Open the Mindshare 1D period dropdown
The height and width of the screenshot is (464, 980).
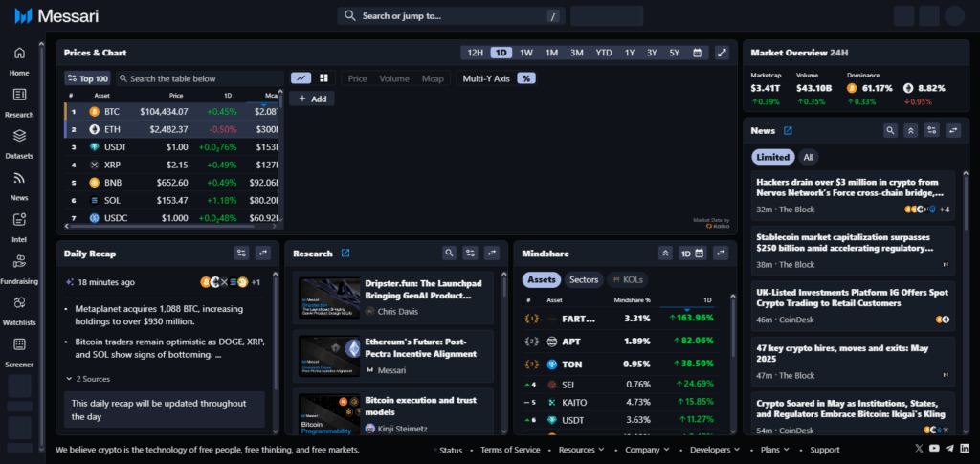click(691, 254)
